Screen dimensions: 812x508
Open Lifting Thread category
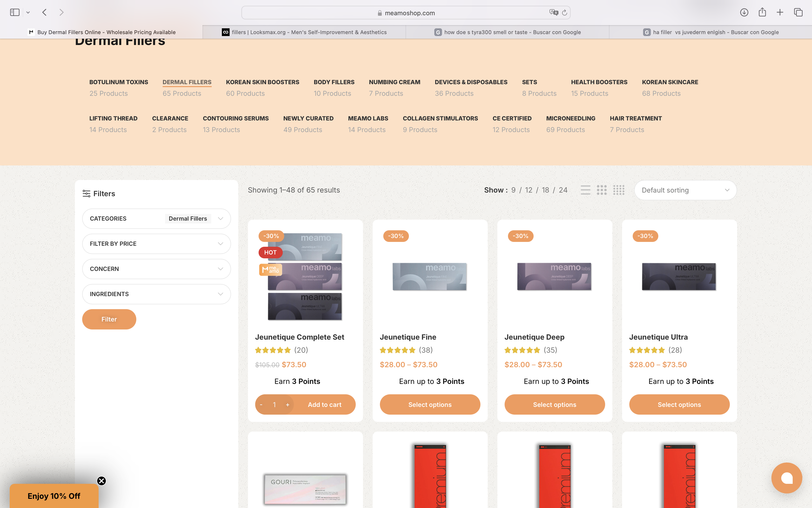pos(113,118)
